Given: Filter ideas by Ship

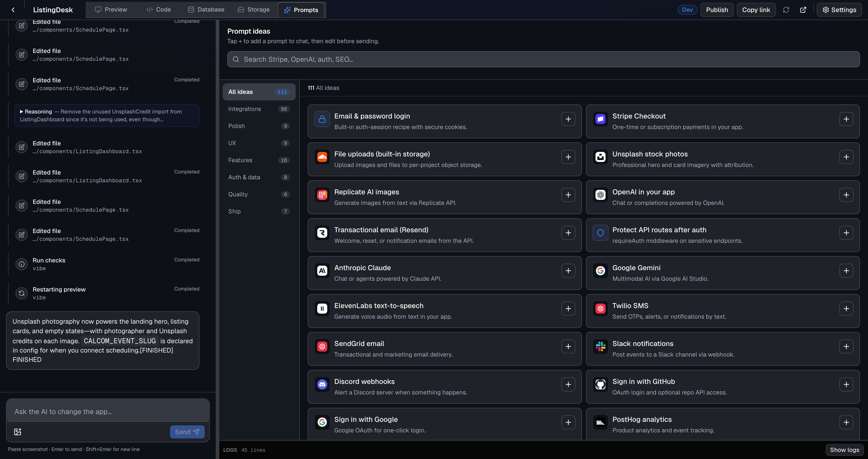Looking at the screenshot, I should 259,211.
